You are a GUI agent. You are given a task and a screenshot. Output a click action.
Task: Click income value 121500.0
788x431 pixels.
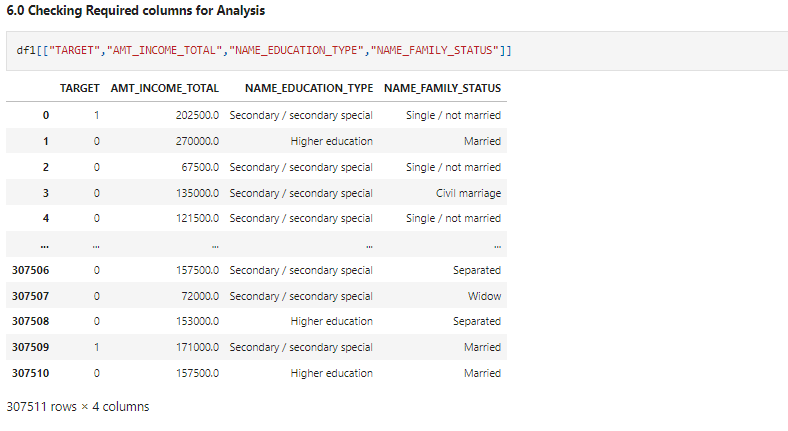click(x=197, y=219)
